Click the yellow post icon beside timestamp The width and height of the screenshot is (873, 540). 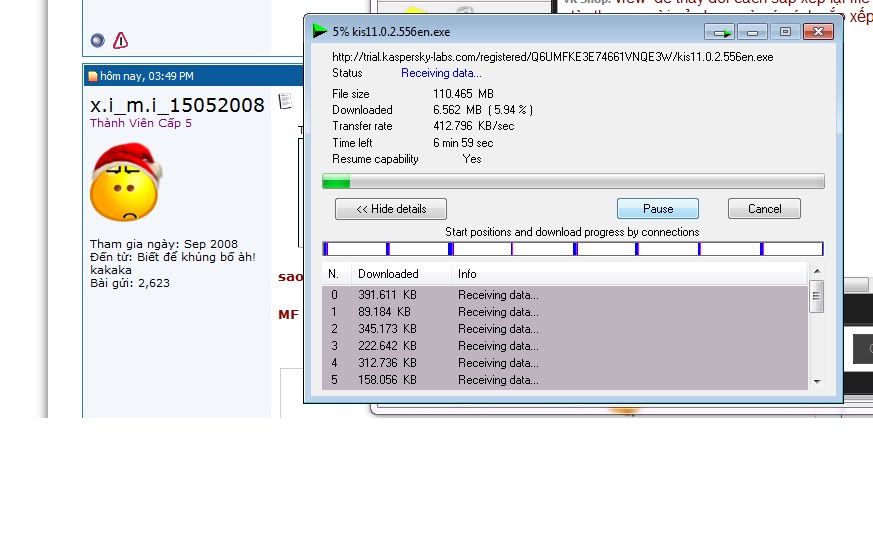tap(93, 76)
